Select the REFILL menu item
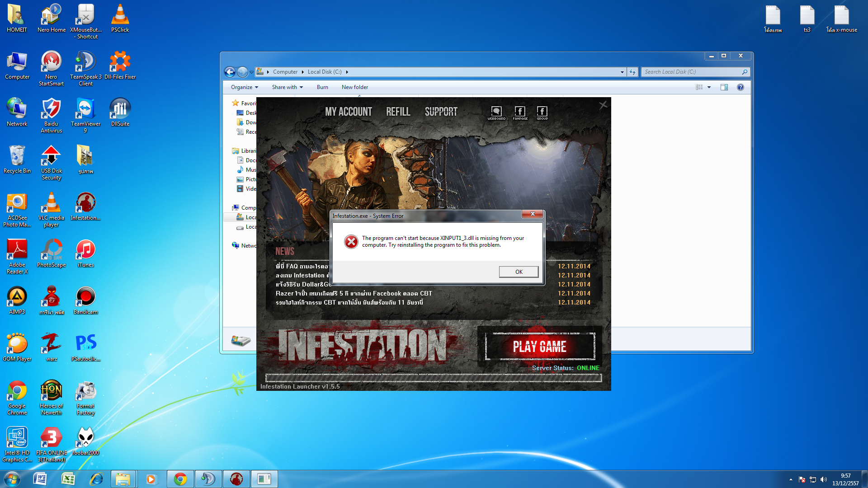868x488 pixels. [x=398, y=112]
